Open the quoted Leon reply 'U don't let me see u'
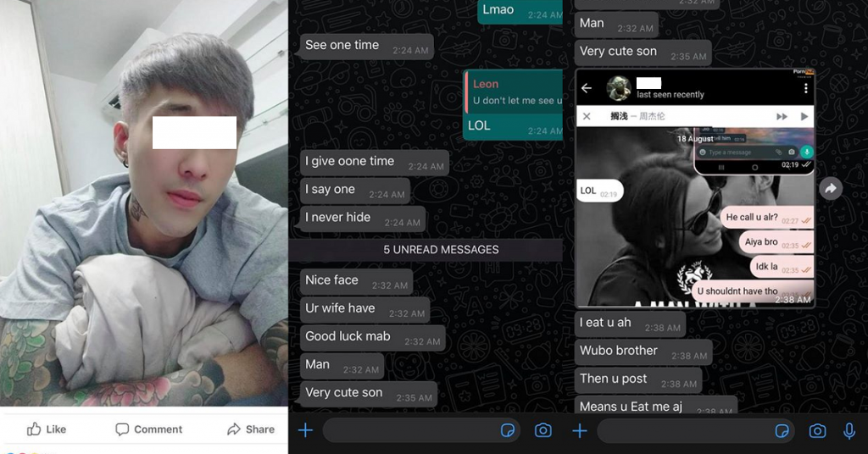 515,91
